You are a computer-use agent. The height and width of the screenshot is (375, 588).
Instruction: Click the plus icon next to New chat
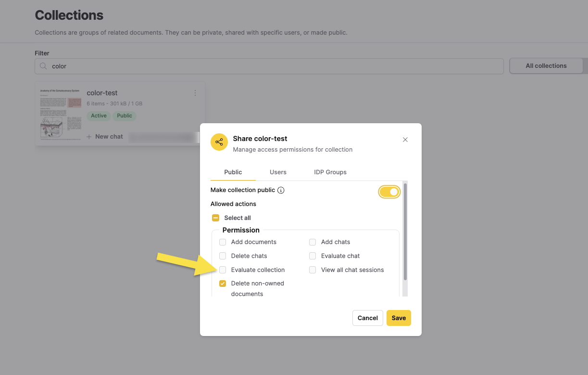pos(89,137)
